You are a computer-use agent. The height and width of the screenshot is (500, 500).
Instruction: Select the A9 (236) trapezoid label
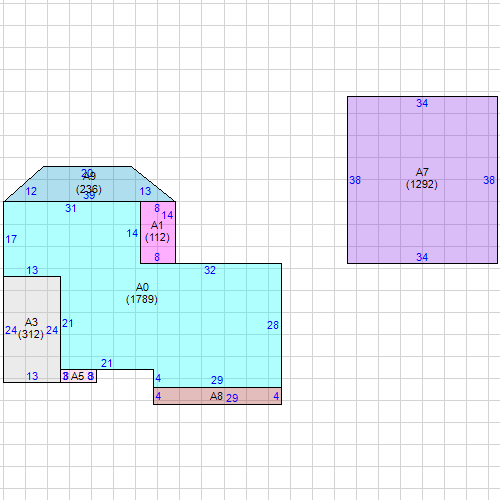89,183
